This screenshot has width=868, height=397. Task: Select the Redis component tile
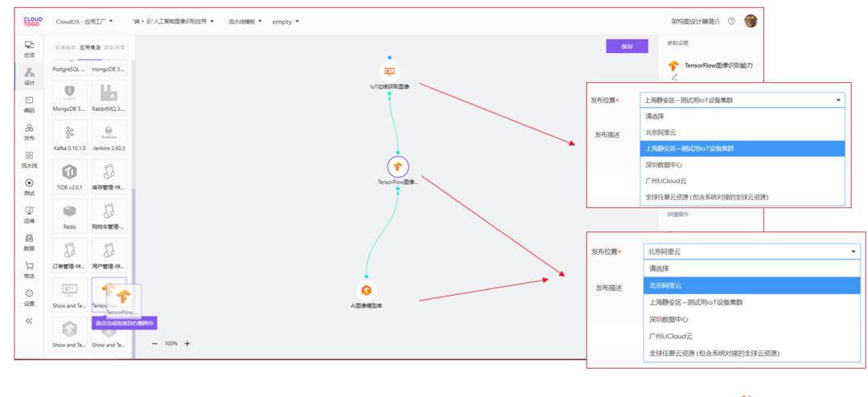(x=70, y=214)
